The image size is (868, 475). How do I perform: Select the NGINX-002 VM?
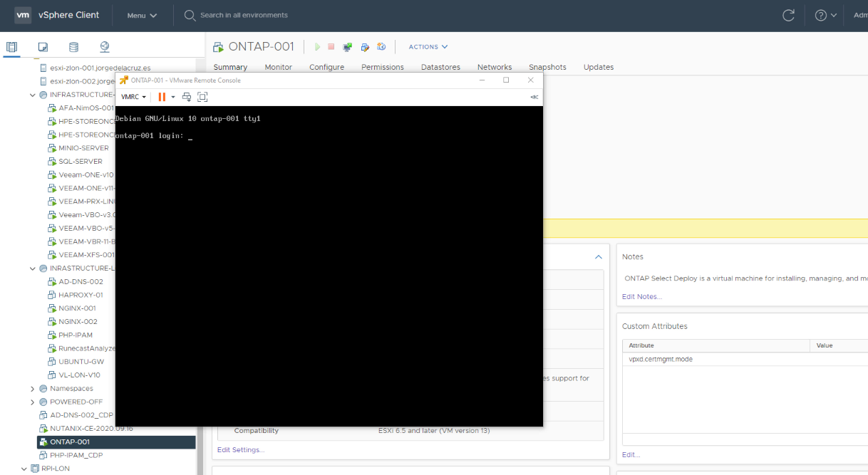pyautogui.click(x=77, y=322)
